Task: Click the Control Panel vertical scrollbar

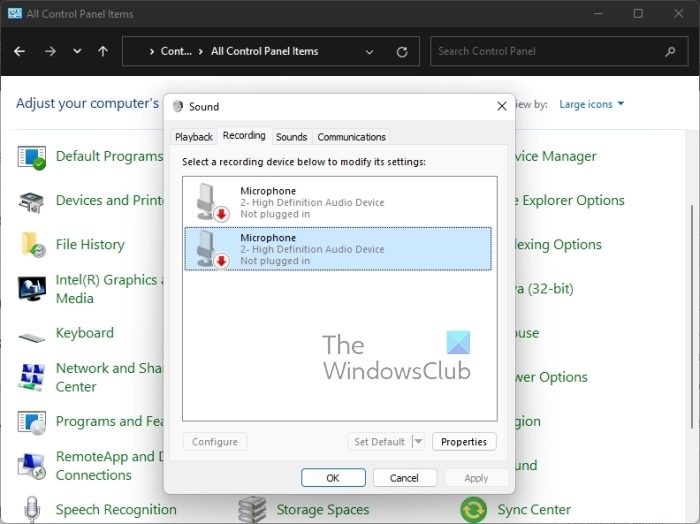Action: pyautogui.click(x=692, y=316)
